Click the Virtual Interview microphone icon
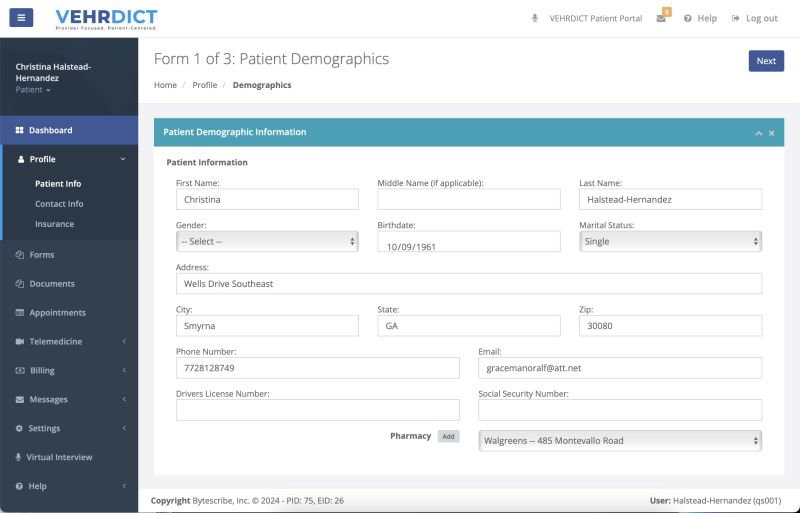Image resolution: width=800 pixels, height=513 pixels. [x=20, y=458]
